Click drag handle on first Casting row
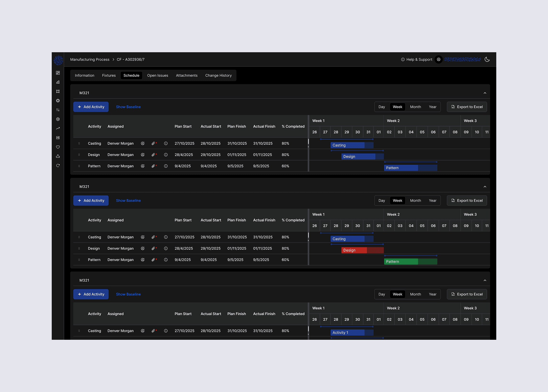The image size is (548, 392). [79, 143]
